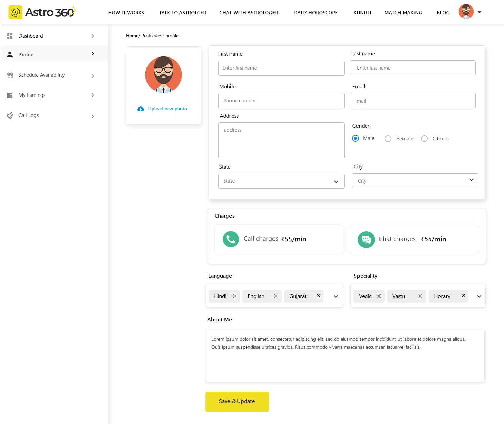
Task: Select the Male gender radio button
Action: tap(355, 138)
